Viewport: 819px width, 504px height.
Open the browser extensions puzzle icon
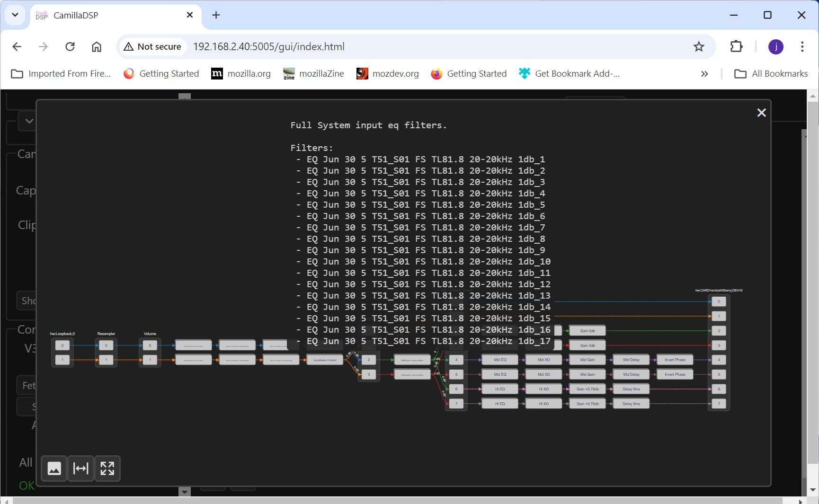click(x=736, y=46)
